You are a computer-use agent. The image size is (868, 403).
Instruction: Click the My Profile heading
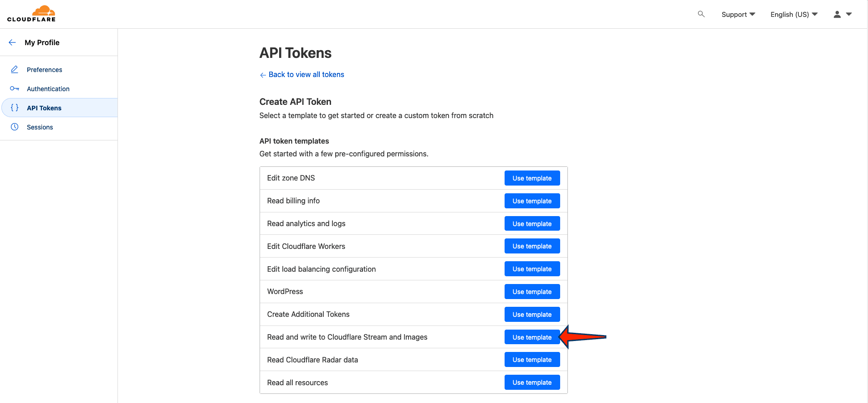click(42, 42)
